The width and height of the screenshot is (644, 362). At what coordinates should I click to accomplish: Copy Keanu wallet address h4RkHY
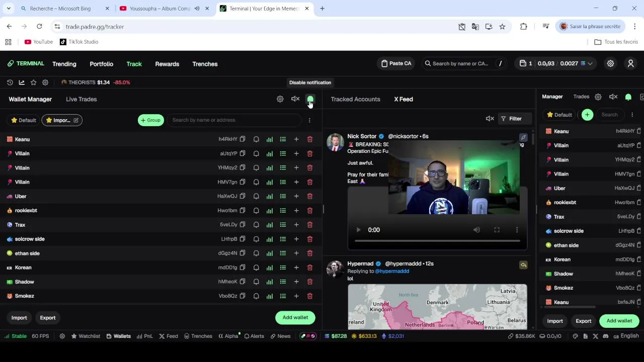pos(243,139)
